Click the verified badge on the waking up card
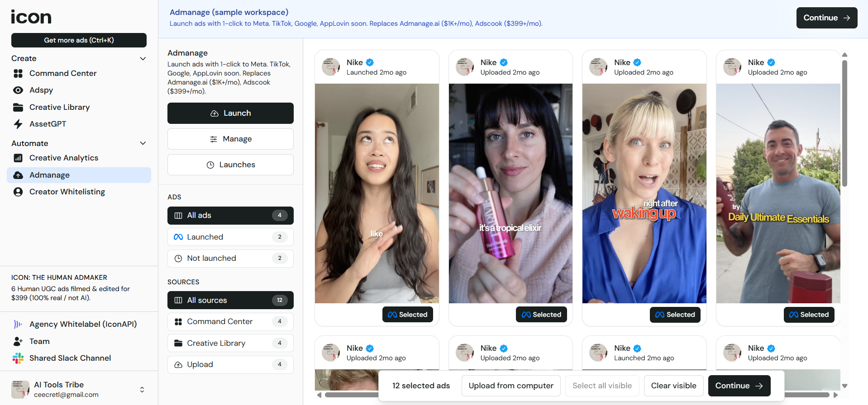This screenshot has height=405, width=868. (x=637, y=62)
